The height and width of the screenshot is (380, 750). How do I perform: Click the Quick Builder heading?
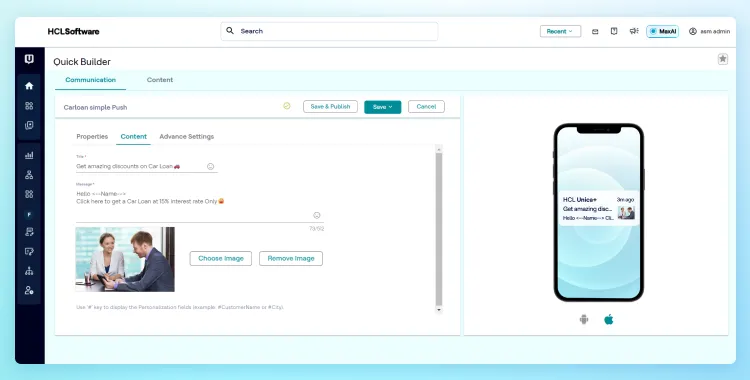coord(82,62)
